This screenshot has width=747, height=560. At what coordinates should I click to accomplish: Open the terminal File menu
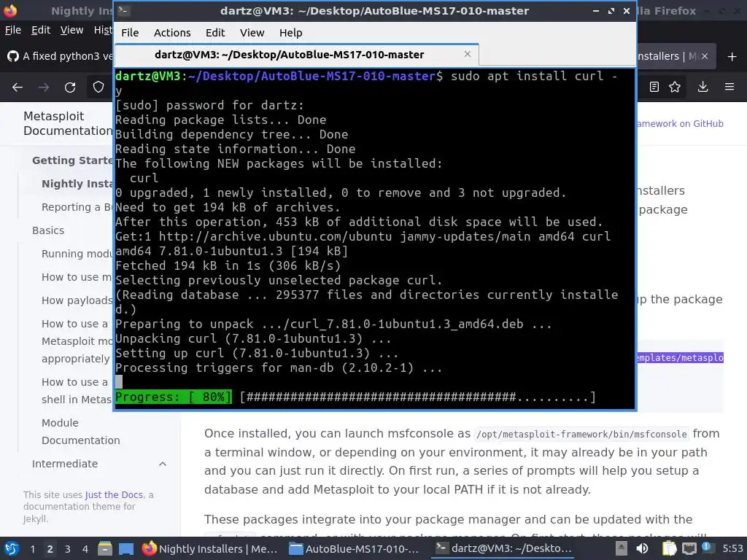(130, 33)
